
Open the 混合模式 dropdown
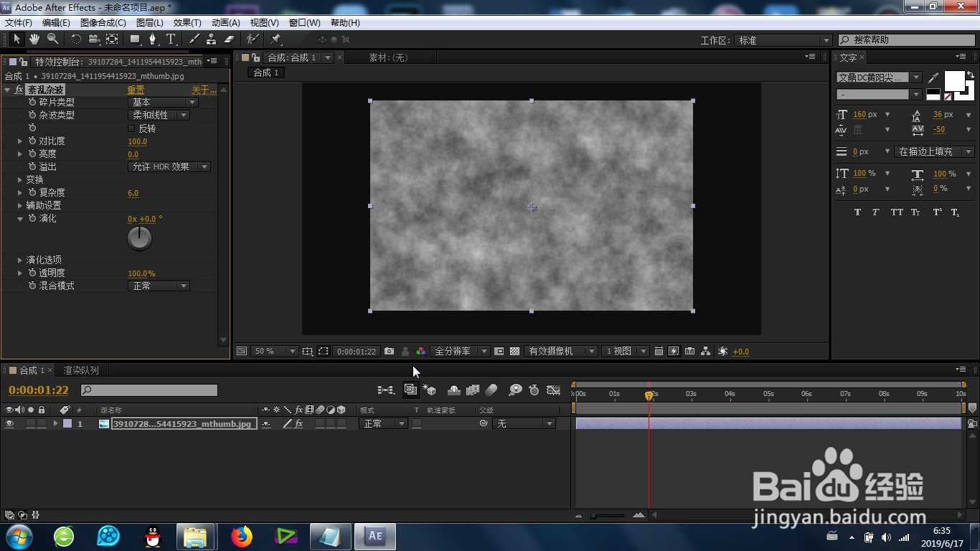(159, 286)
